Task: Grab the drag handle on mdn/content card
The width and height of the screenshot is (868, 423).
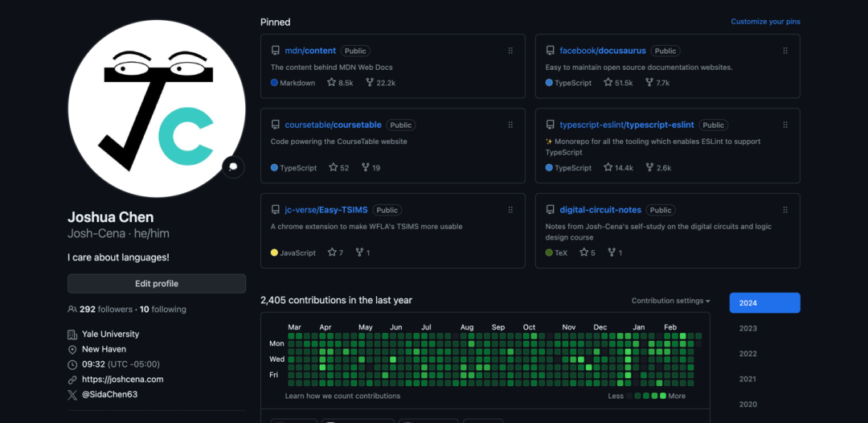Action: click(x=510, y=51)
